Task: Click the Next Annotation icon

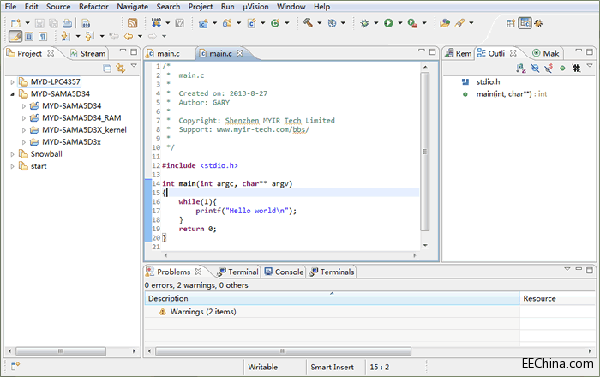Action: [65, 36]
